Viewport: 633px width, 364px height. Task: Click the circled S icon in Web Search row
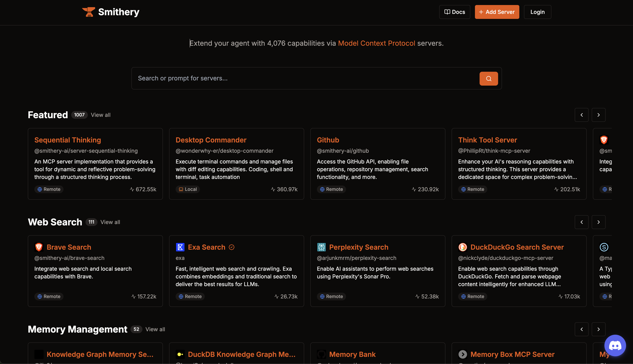604,247
